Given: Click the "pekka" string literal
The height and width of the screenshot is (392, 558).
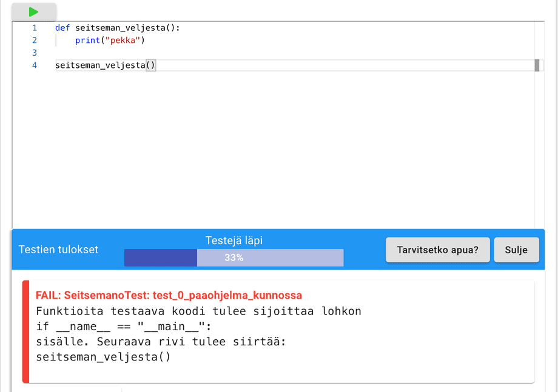Looking at the screenshot, I should [x=124, y=41].
